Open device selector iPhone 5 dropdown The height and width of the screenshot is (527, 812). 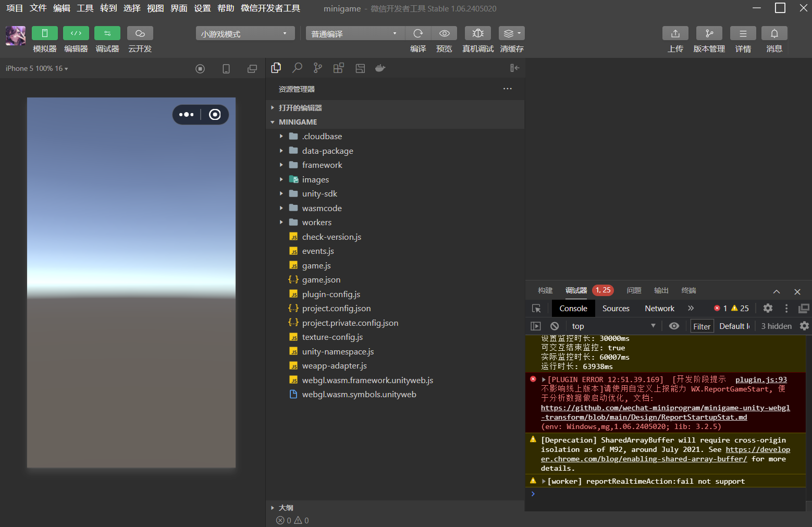pyautogui.click(x=37, y=68)
